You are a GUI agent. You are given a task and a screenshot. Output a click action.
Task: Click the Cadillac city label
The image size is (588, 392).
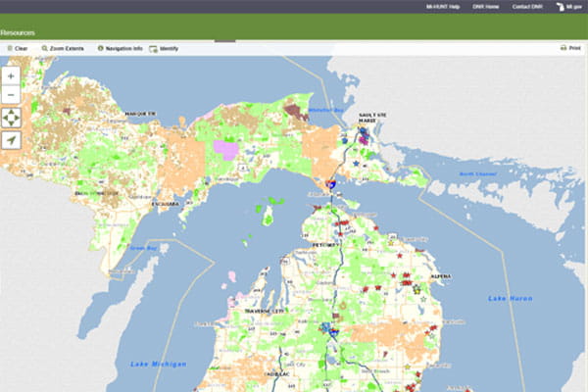pyautogui.click(x=276, y=374)
